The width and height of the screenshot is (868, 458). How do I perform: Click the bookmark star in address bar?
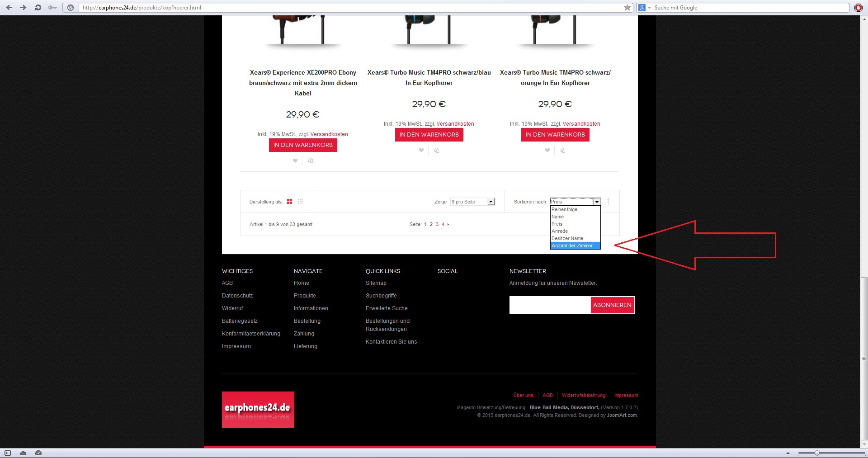point(627,8)
